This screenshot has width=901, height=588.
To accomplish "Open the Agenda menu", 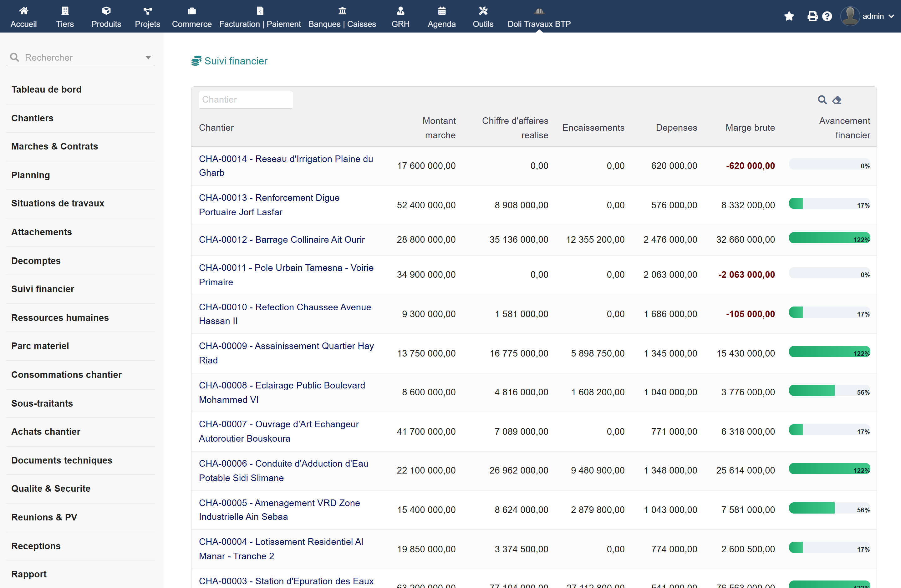I will click(441, 17).
